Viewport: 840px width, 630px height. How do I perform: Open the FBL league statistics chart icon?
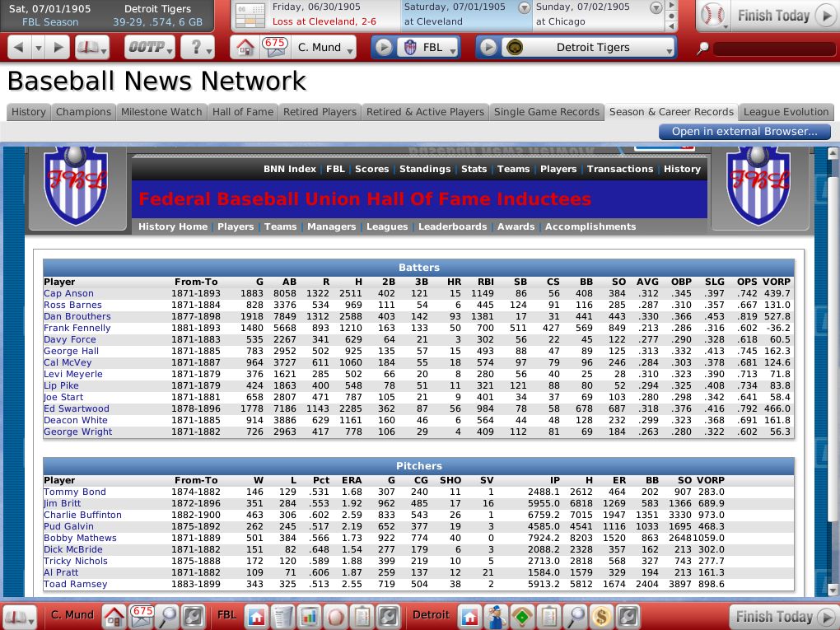(309, 616)
